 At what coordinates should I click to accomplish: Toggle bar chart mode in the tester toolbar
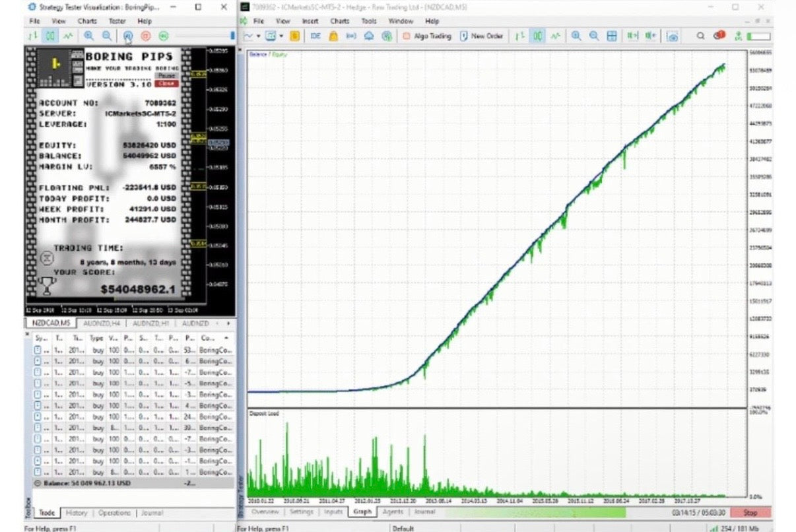pos(32,35)
